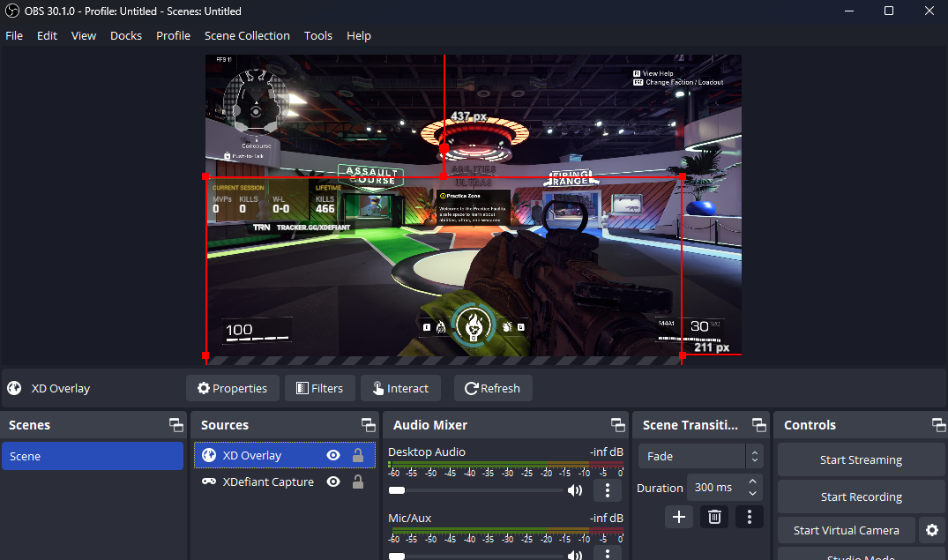
Task: Remove the scene transition with trash icon
Action: (x=714, y=517)
